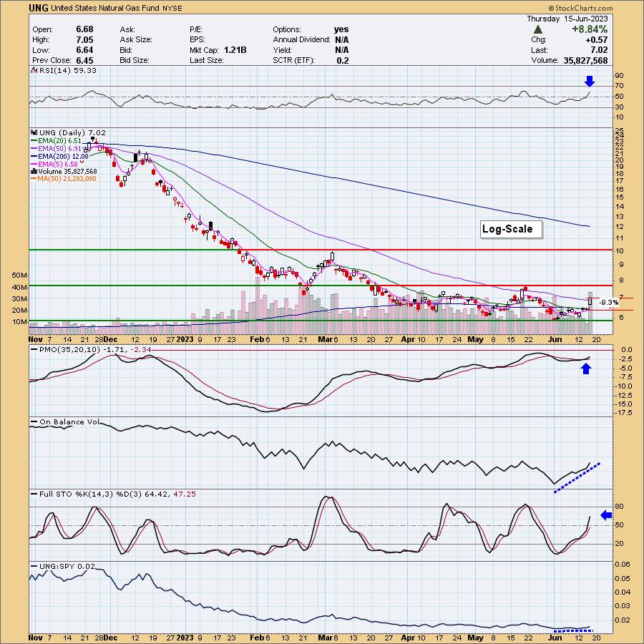The height and width of the screenshot is (644, 644).
Task: Click the green EMA(20) 6.51 legend entry
Action: point(57,140)
